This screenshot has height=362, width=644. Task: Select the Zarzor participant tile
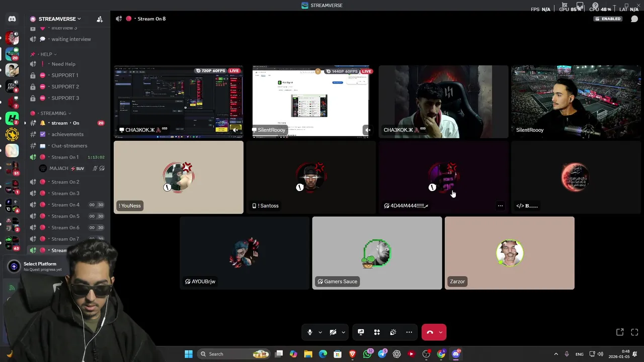pyautogui.click(x=510, y=253)
